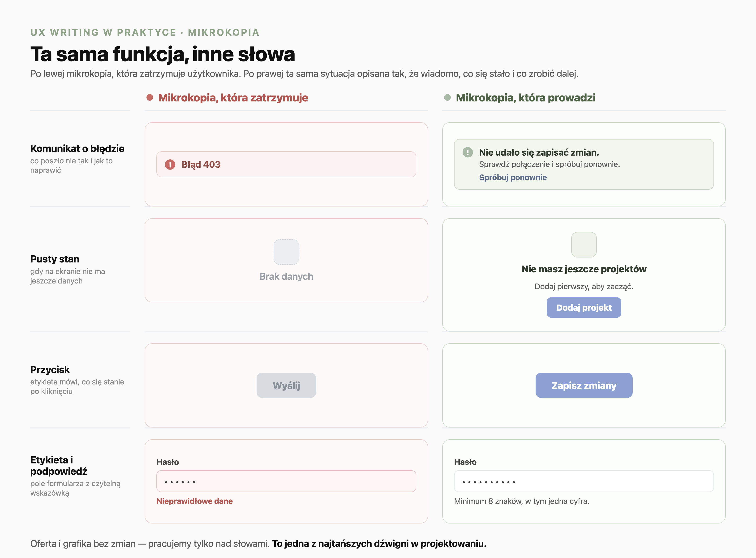
Task: Click the Błąd 403 error banner
Action: pyautogui.click(x=286, y=164)
